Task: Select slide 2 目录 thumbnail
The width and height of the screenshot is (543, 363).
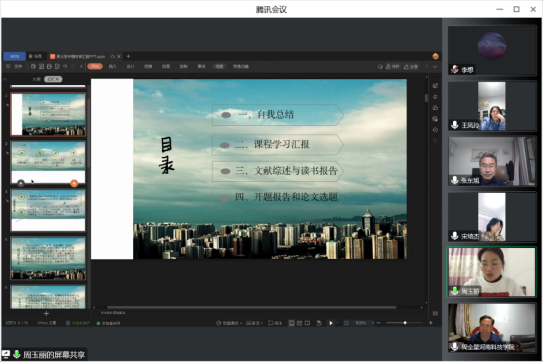Action: pyautogui.click(x=48, y=115)
